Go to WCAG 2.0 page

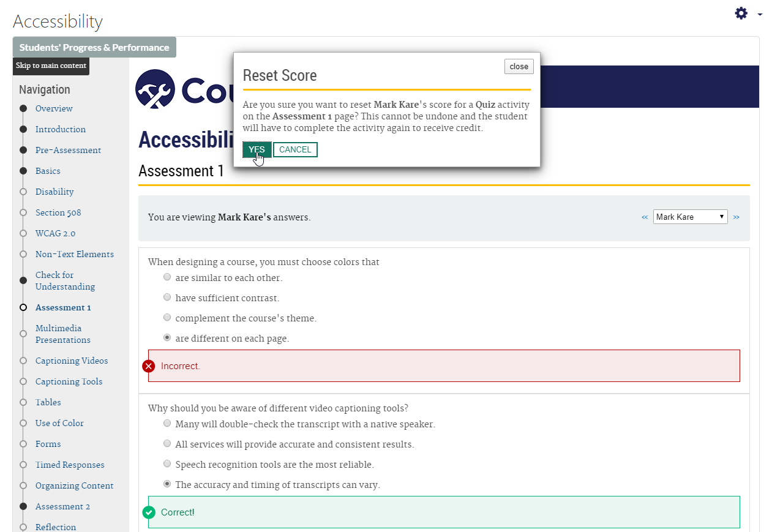pyautogui.click(x=55, y=233)
